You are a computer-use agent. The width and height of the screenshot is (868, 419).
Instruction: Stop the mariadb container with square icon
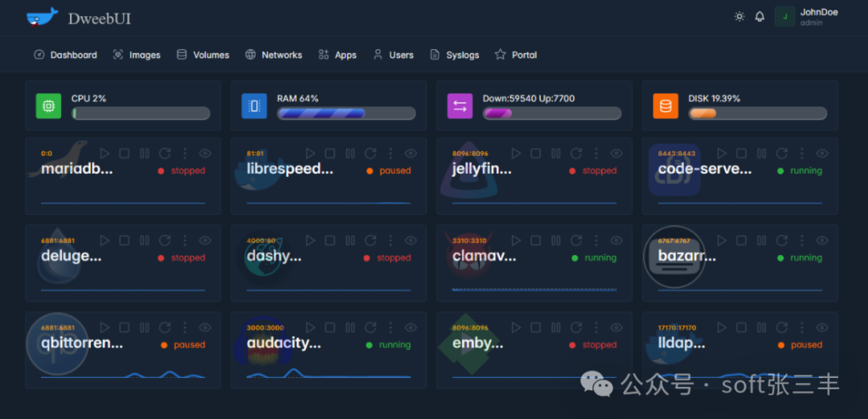(125, 153)
